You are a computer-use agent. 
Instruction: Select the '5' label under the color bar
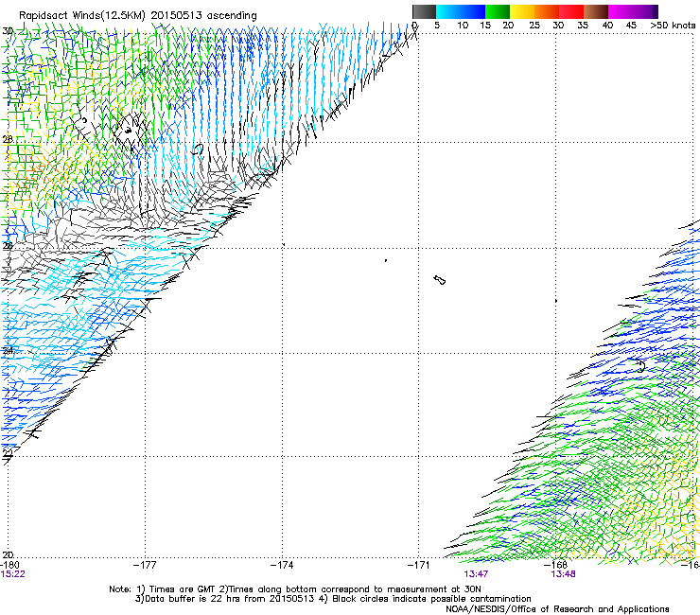437,26
